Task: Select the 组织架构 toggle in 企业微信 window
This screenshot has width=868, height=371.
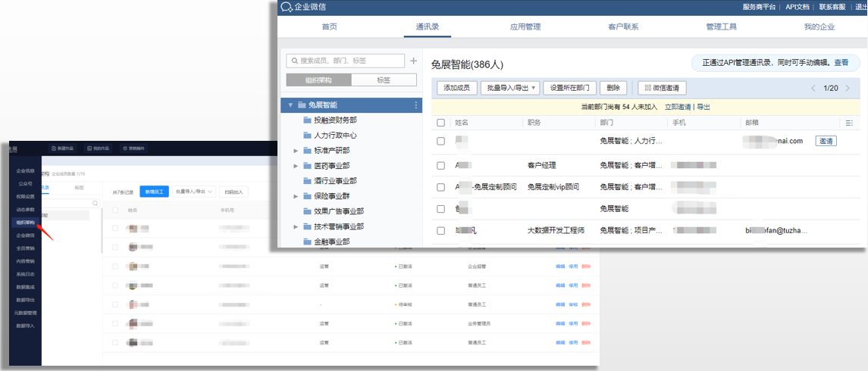Action: pos(319,79)
